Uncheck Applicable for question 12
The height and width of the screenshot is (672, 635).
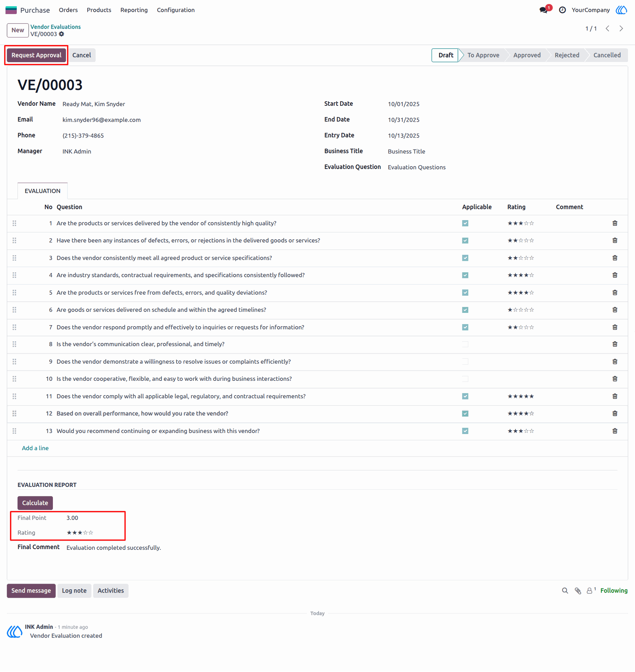(x=465, y=413)
